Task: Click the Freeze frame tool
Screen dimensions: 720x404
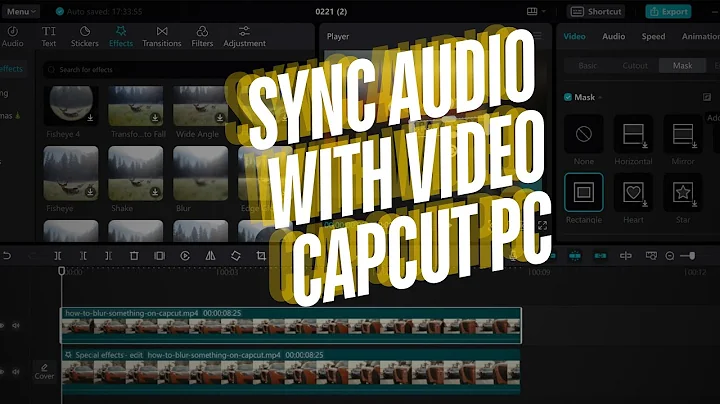Action: [159, 255]
